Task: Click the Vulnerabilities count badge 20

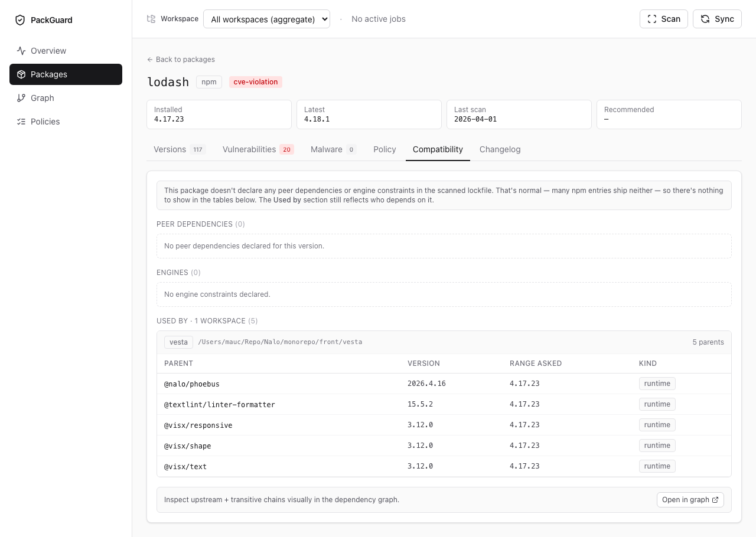Action: point(287,149)
